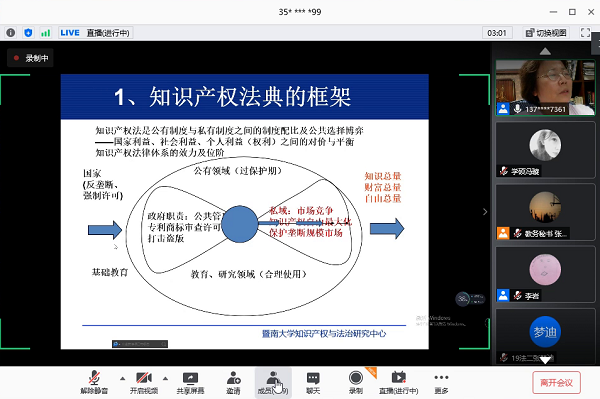Open the 成员 members panel

[273, 383]
